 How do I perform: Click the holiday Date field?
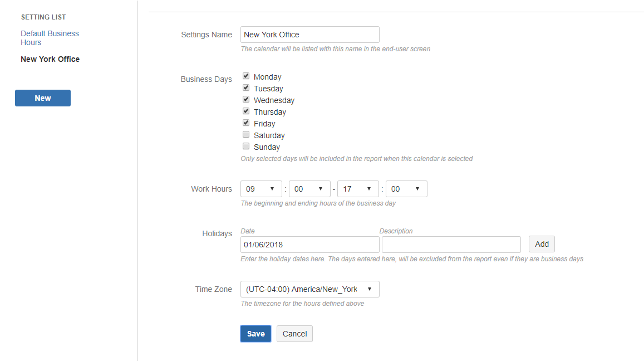pos(309,245)
